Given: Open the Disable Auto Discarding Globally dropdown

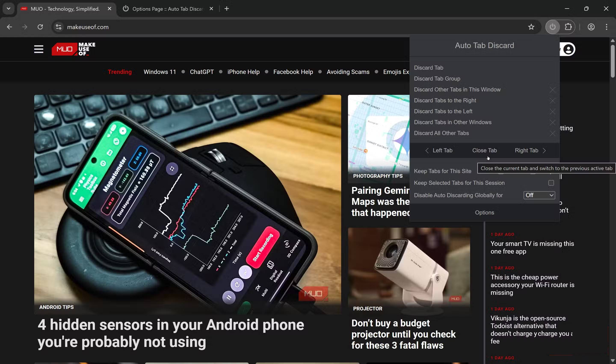Looking at the screenshot, I should [x=539, y=195].
